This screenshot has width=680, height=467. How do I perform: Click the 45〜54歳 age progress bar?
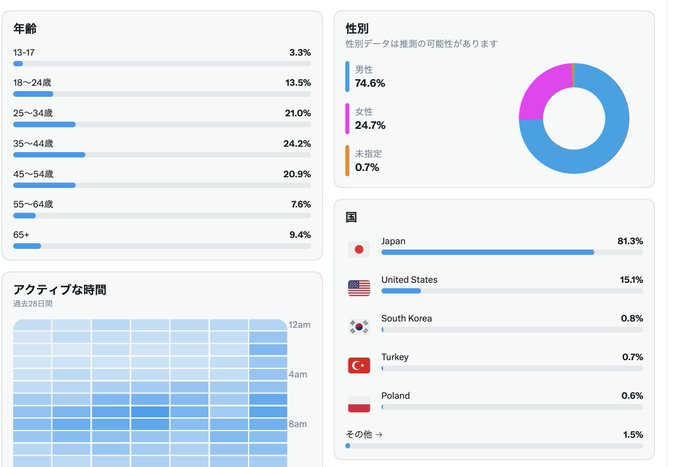pyautogui.click(x=162, y=185)
